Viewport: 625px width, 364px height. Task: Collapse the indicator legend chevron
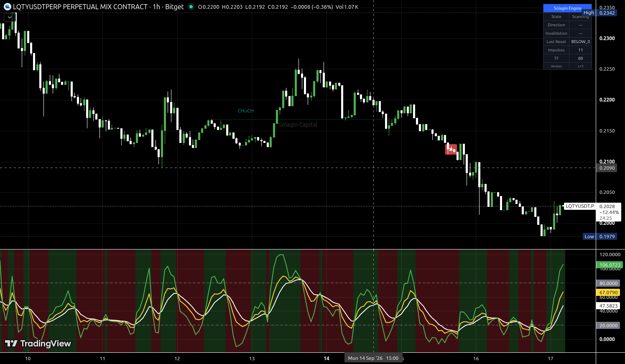click(9, 17)
